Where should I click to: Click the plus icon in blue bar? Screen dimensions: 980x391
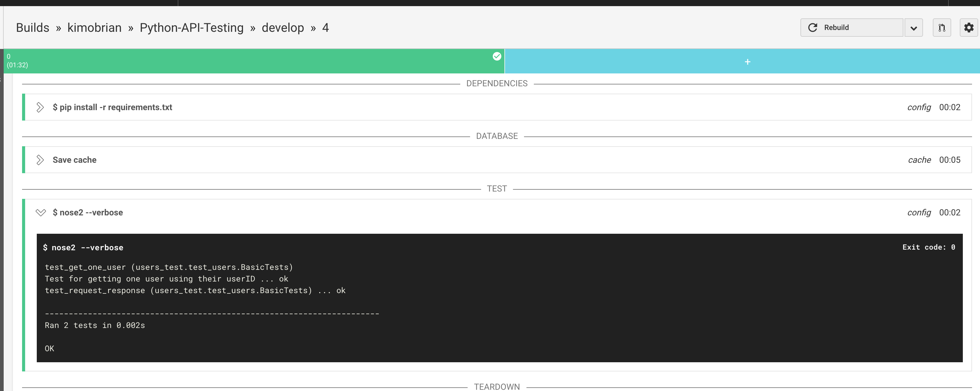pos(747,61)
